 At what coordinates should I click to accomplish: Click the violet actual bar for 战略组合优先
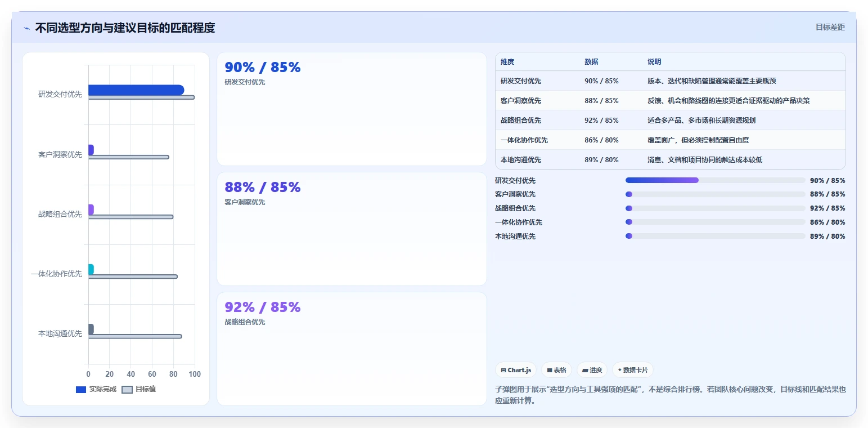[91, 209]
